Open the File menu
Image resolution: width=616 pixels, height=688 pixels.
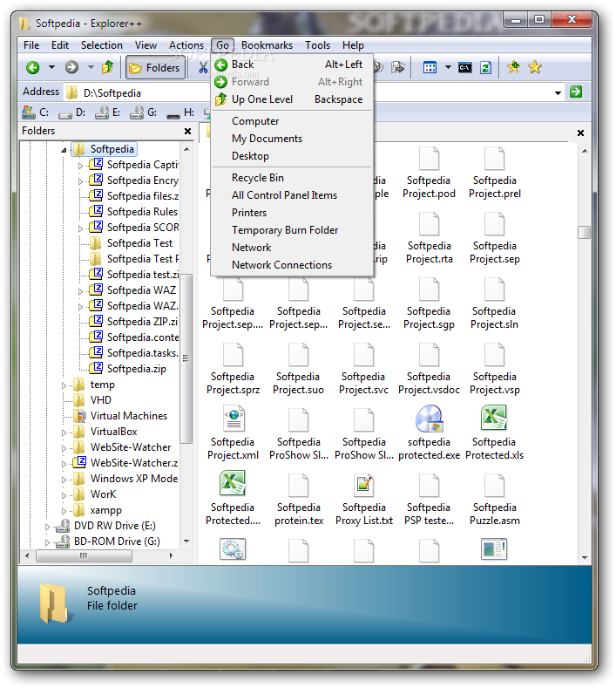pyautogui.click(x=31, y=45)
